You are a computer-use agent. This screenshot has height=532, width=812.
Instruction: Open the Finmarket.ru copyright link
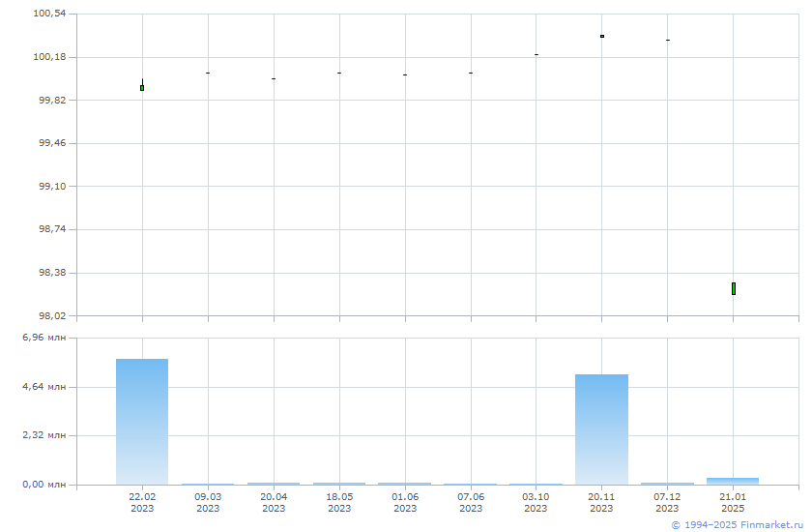(737, 525)
